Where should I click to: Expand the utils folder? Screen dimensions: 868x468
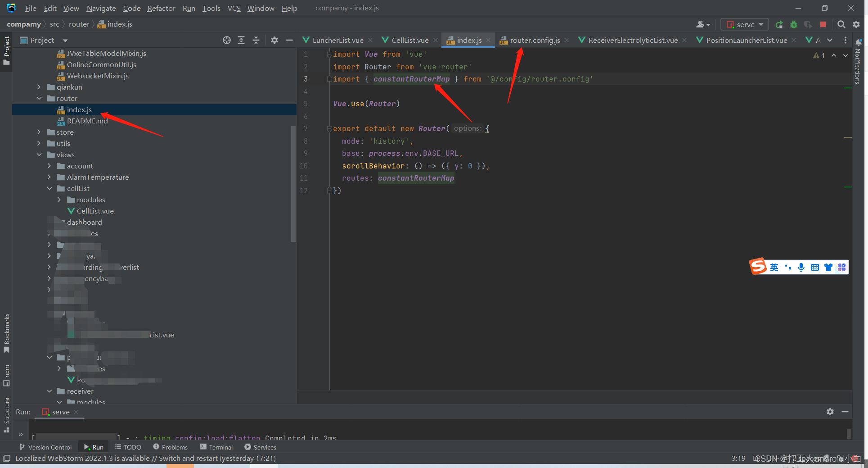(39, 143)
